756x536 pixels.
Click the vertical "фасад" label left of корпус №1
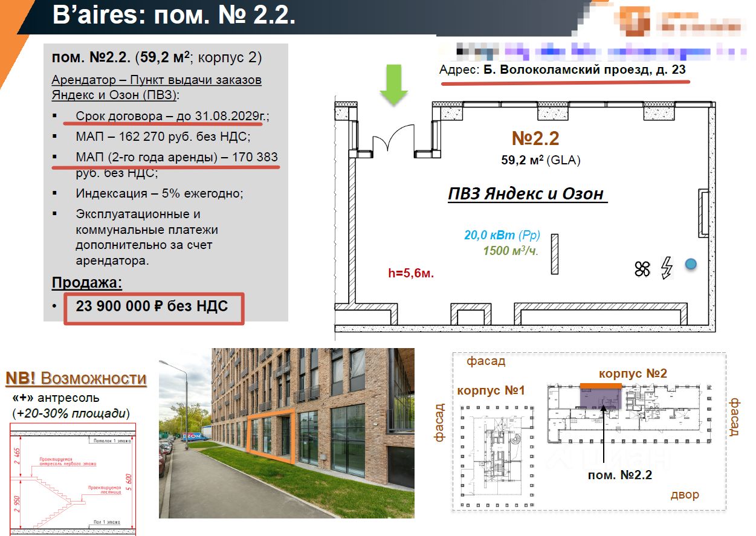(x=439, y=422)
